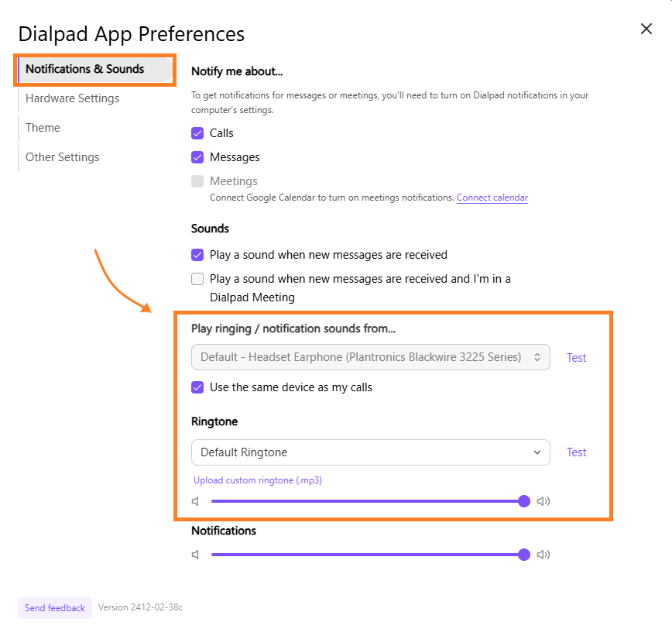The image size is (672, 636).
Task: Click the loud speaker icon beside Ringtone slider
Action: (x=543, y=501)
